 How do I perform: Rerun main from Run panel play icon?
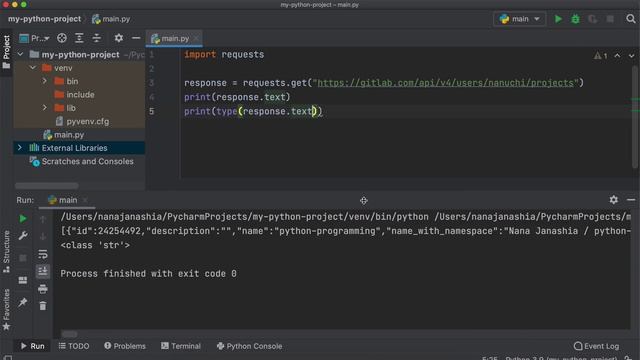pyautogui.click(x=23, y=219)
